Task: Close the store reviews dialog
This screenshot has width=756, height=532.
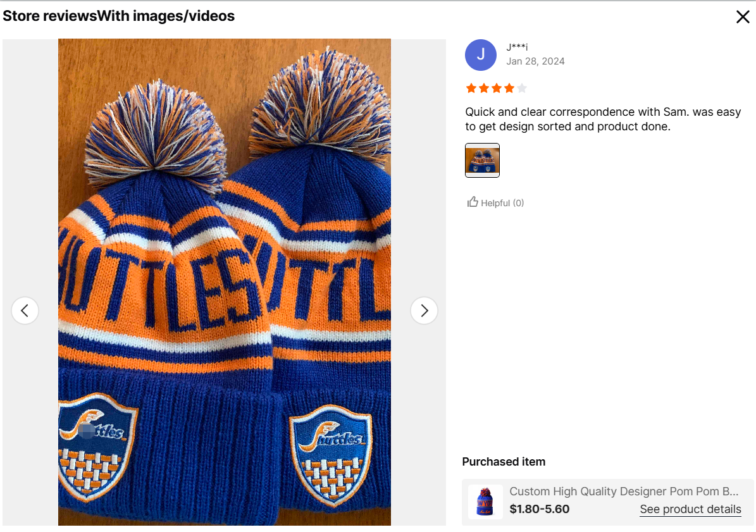Action: pyautogui.click(x=743, y=17)
